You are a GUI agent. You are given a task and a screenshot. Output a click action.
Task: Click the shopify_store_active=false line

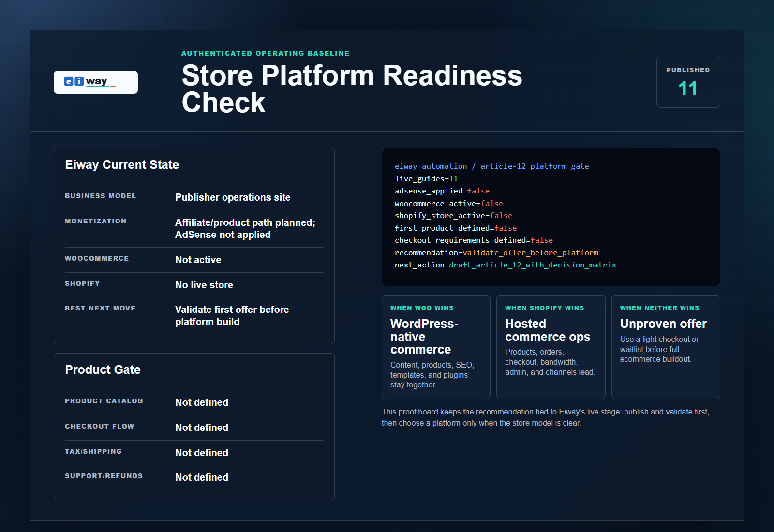point(453,216)
